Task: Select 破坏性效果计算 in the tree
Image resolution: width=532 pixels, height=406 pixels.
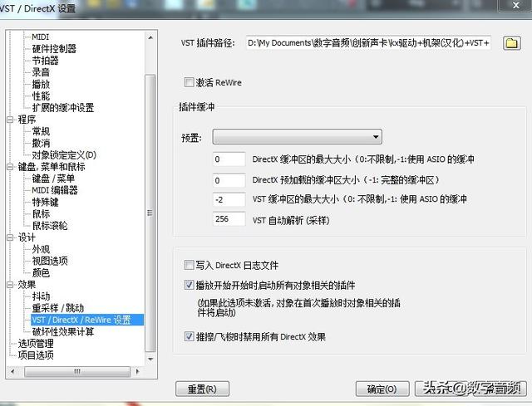Action: pyautogui.click(x=63, y=331)
